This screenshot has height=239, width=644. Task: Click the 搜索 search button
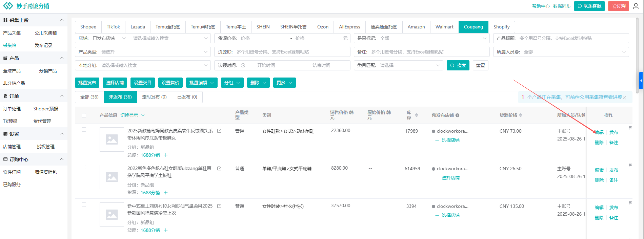point(458,65)
